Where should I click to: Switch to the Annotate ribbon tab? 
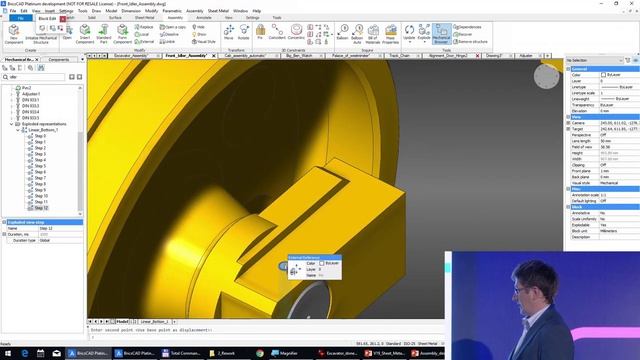click(203, 18)
